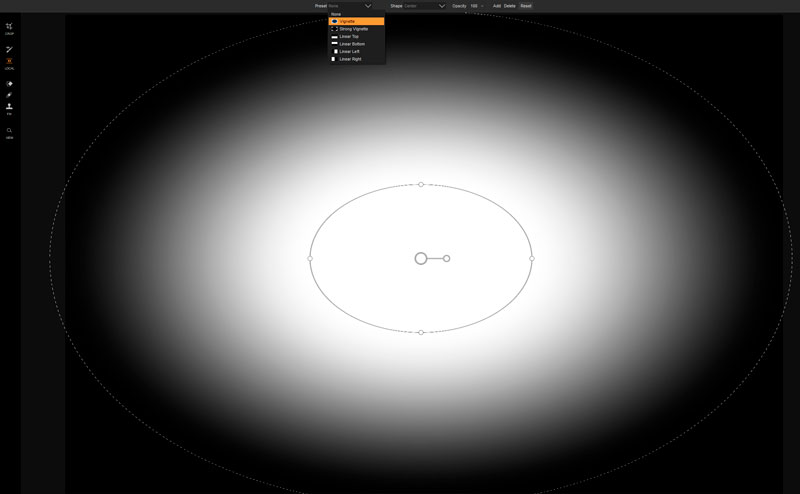This screenshot has width=800, height=494.
Task: Select the adjustment brush tool above Local
Action: coord(9,49)
